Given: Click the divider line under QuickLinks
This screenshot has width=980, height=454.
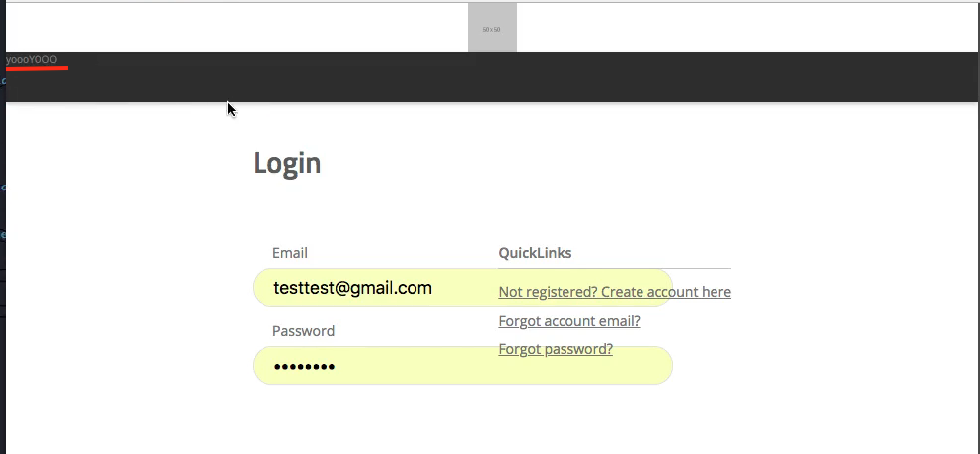Looking at the screenshot, I should [x=615, y=268].
